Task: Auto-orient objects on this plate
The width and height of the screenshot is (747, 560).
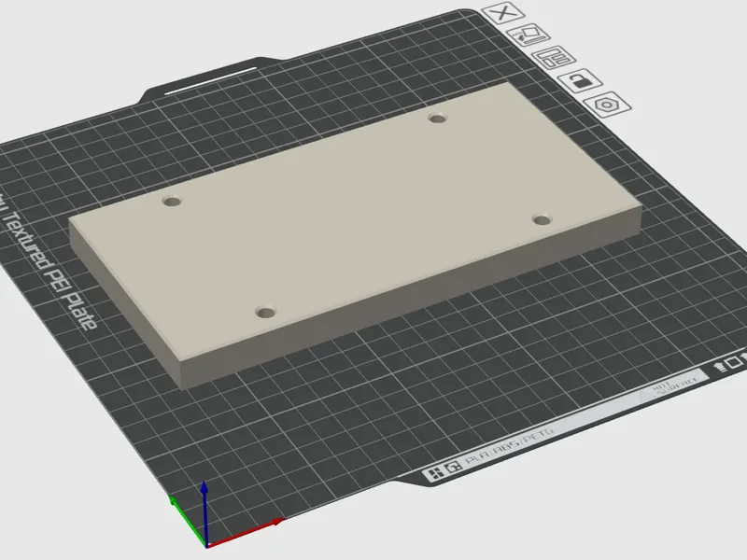Action: [529, 35]
